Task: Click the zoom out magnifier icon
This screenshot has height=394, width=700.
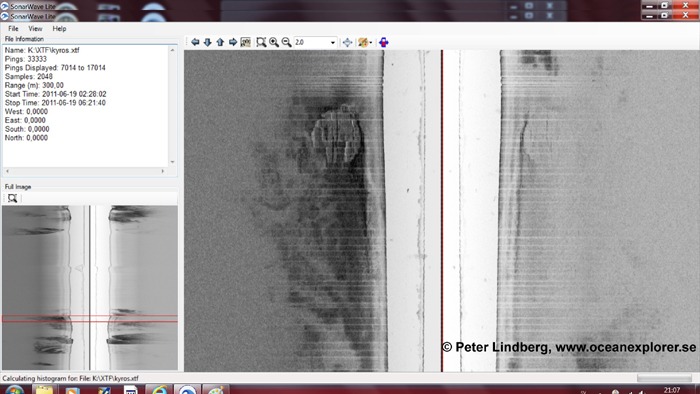Action: [x=286, y=42]
